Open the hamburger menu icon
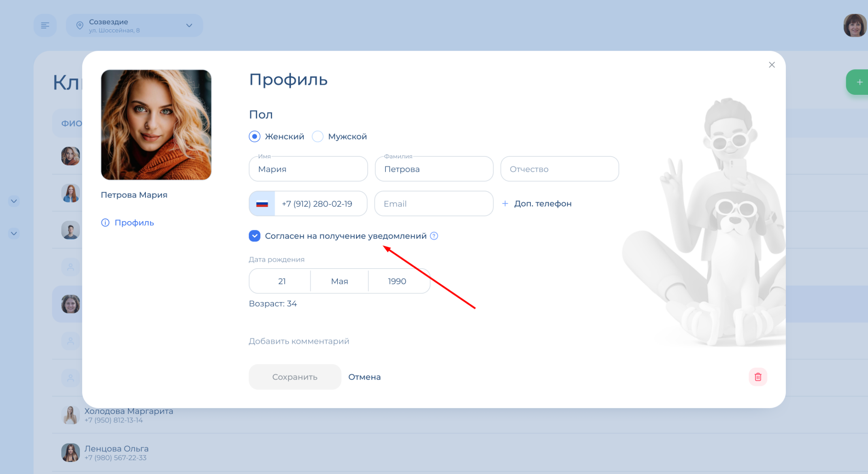 coord(45,25)
